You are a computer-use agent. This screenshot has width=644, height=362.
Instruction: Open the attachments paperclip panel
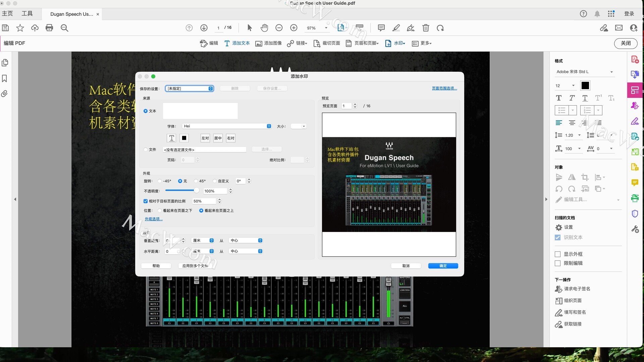click(x=5, y=94)
